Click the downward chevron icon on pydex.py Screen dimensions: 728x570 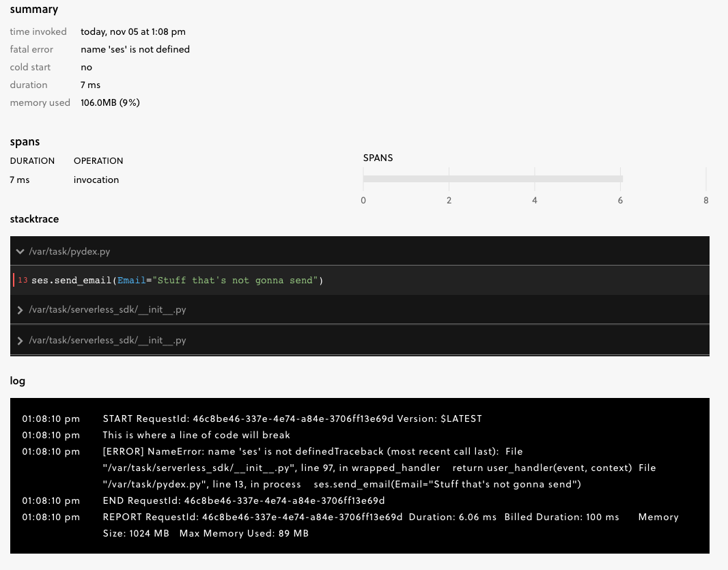tap(20, 251)
